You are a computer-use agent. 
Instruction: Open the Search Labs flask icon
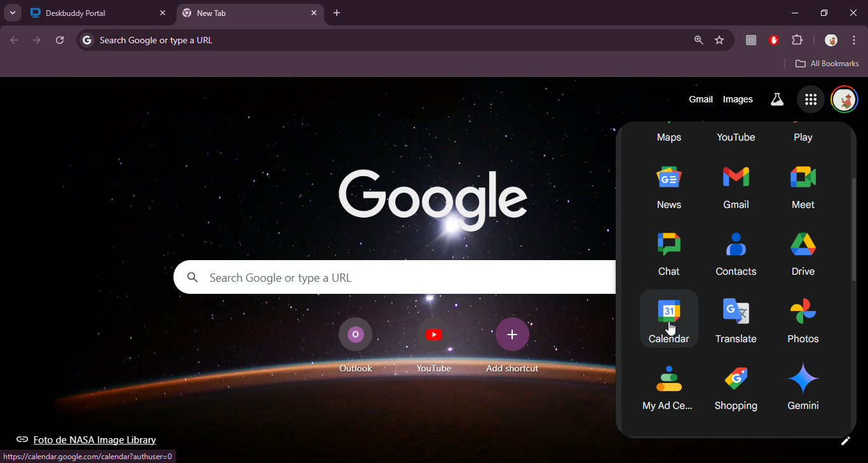tap(776, 99)
